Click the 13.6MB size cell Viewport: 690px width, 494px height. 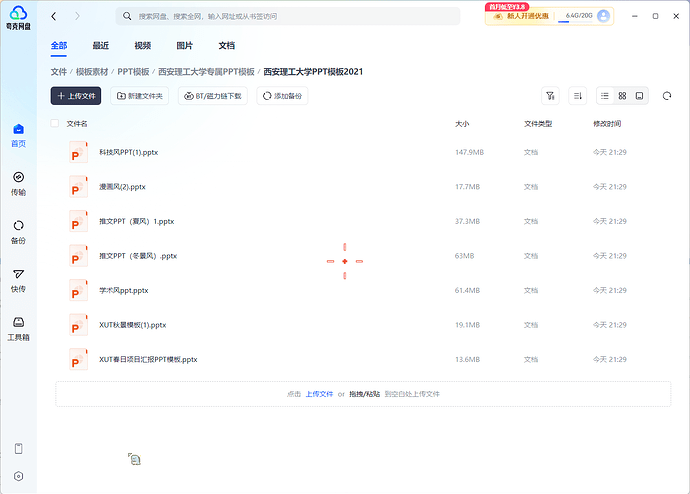coord(467,359)
